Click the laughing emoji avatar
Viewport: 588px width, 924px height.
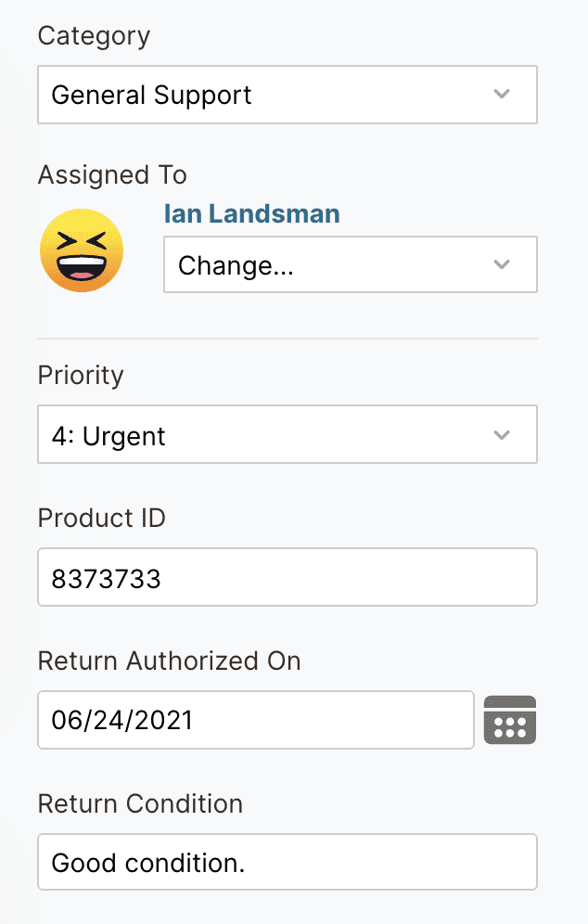(82, 250)
